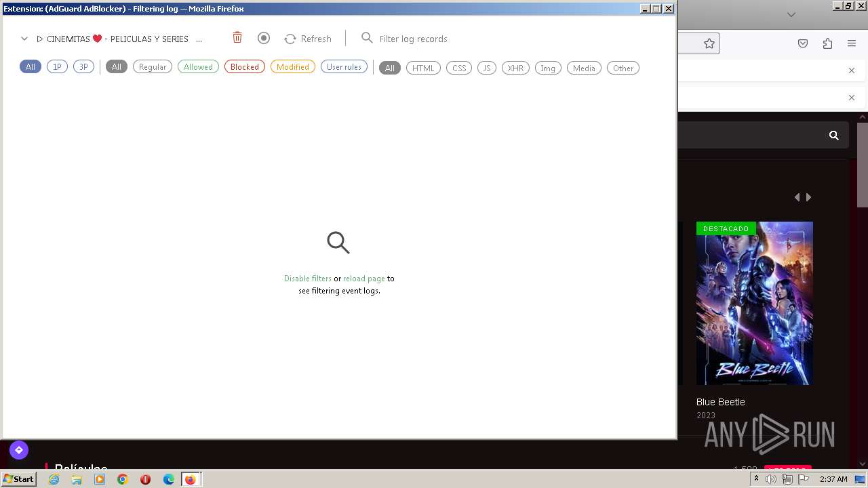Dismiss the first Firefox notification bar

[x=852, y=70]
